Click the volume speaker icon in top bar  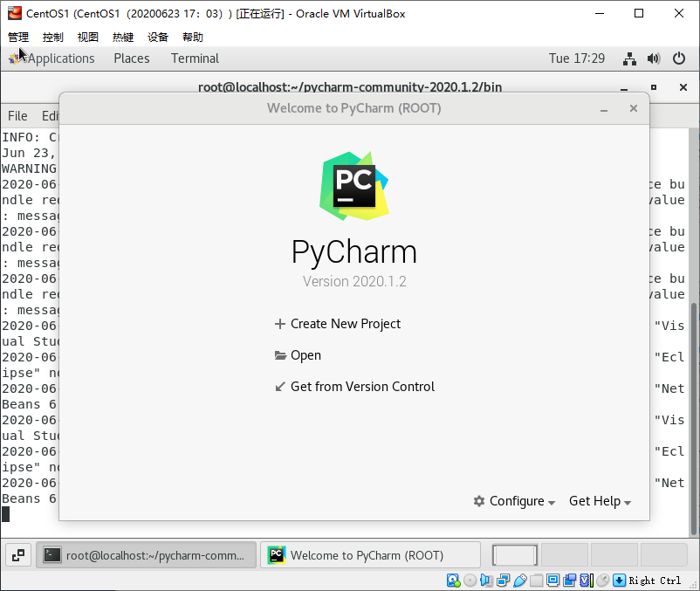(x=654, y=58)
